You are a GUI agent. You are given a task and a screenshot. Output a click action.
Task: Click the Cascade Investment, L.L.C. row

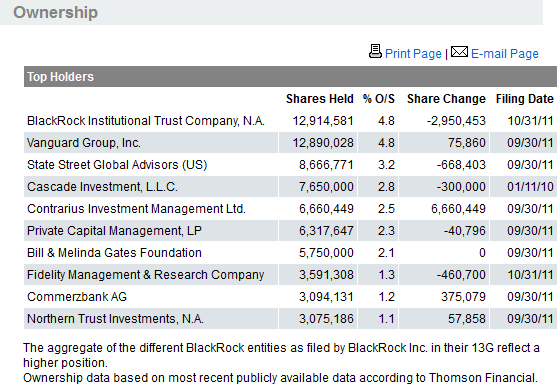tap(290, 187)
